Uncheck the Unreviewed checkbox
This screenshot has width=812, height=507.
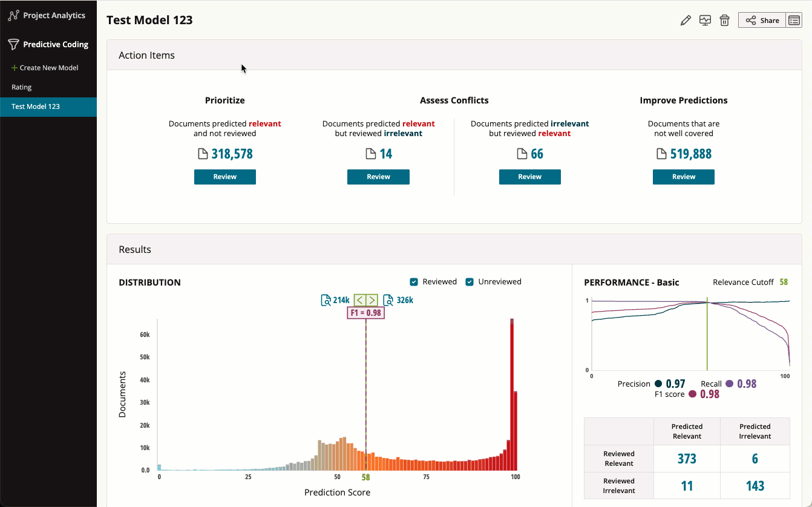coord(470,282)
